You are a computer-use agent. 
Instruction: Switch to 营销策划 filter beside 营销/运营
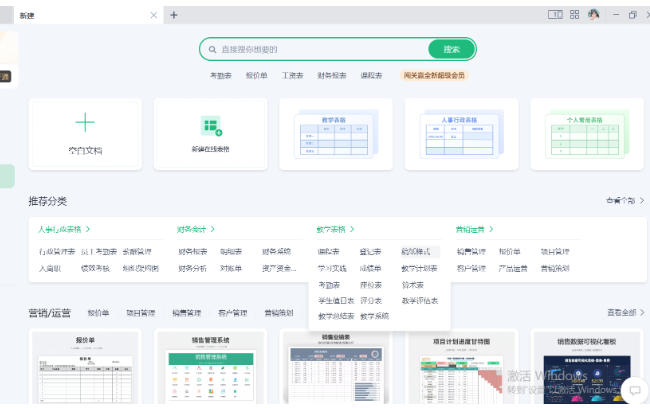coord(279,313)
